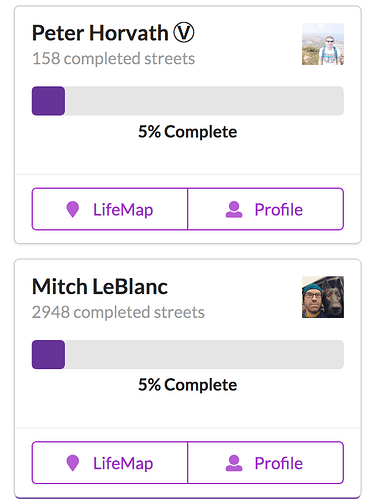The height and width of the screenshot is (499, 379).
Task: Click map pin icon in Peter Horvath's card
Action: tap(73, 209)
